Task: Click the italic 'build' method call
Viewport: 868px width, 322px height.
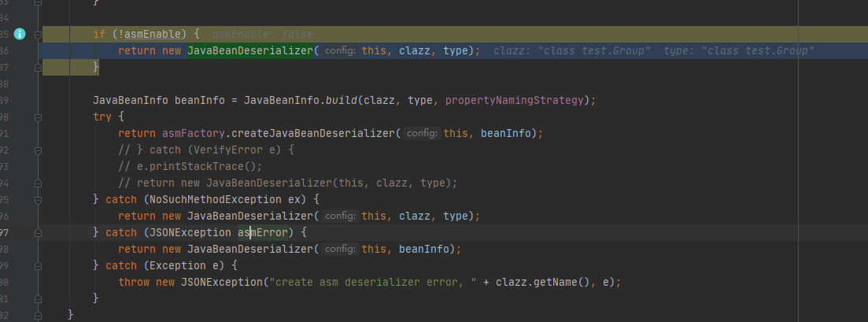Action: (341, 100)
